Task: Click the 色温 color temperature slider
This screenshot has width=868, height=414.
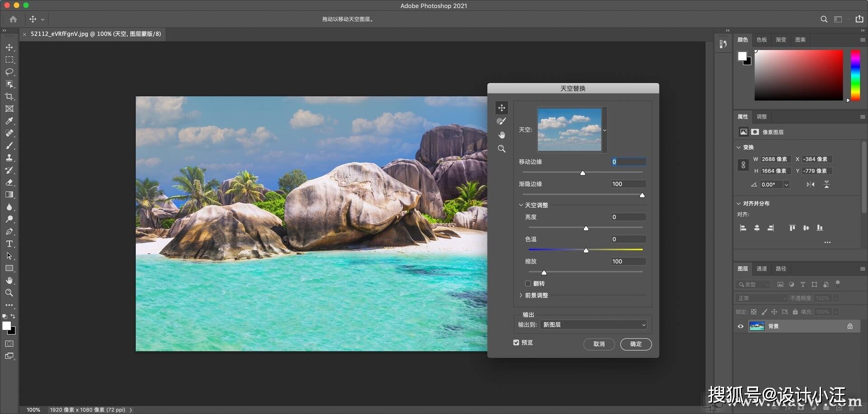Action: [586, 249]
